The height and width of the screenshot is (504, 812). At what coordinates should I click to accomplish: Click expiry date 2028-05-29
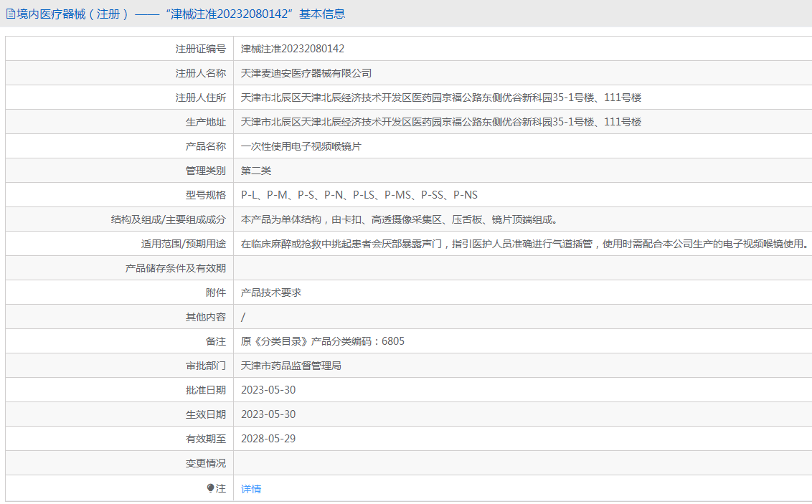(268, 439)
